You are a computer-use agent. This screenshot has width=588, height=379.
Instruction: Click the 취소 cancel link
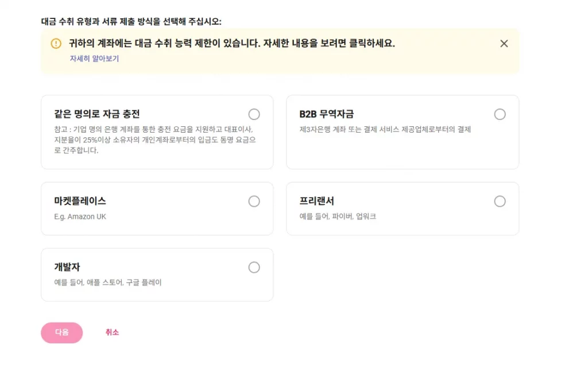(x=112, y=332)
